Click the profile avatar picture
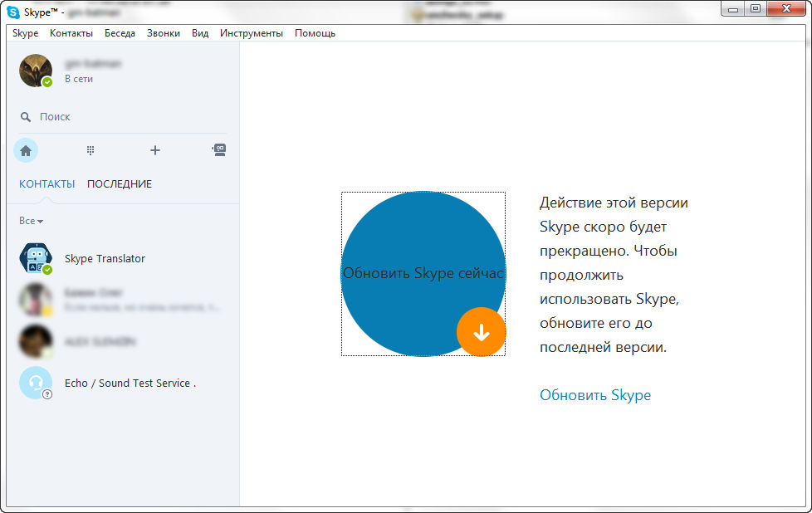 pos(35,71)
